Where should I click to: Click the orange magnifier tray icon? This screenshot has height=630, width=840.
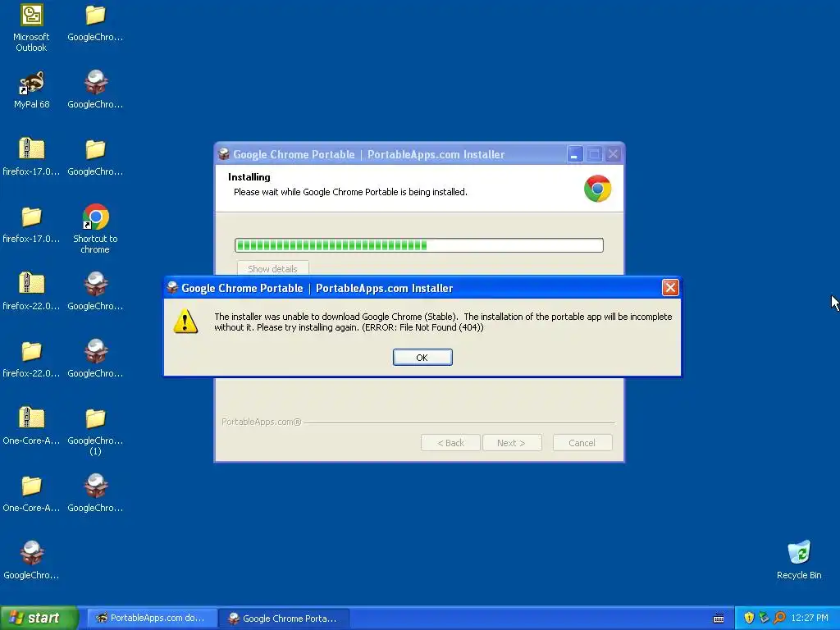[779, 618]
